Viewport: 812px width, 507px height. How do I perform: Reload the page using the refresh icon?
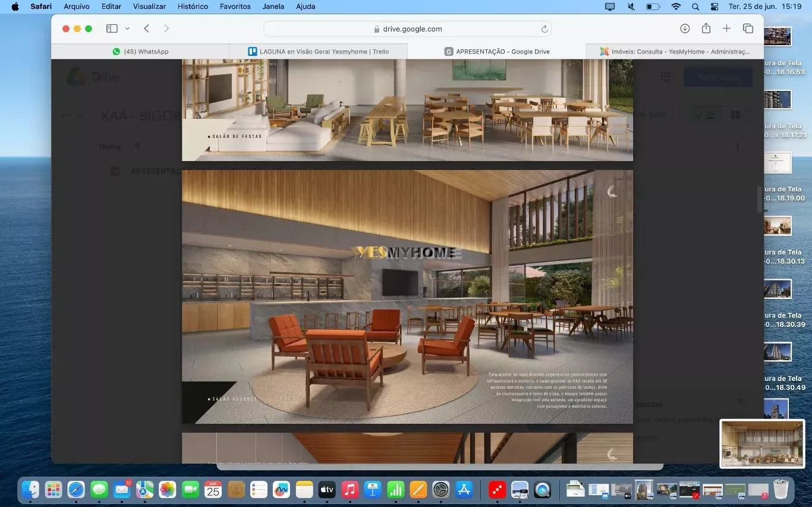pos(544,29)
